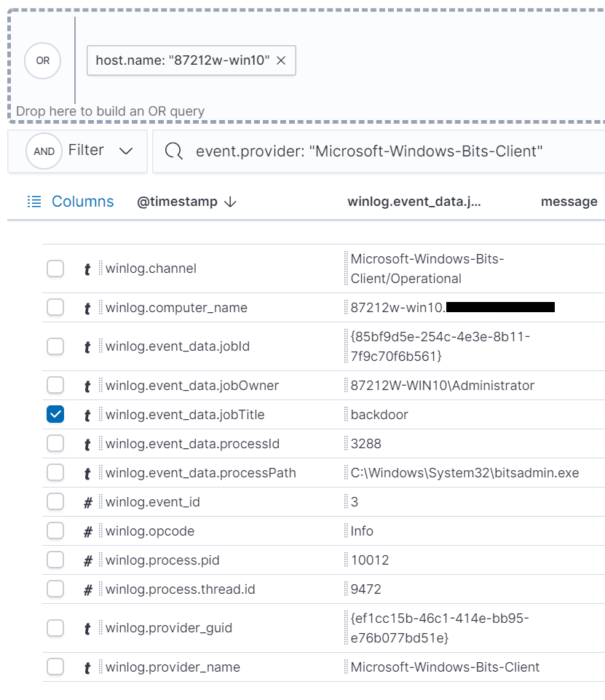605x700 pixels.
Task: Click the "t" icon beside winlog.provider_guid
Action: 87,627
